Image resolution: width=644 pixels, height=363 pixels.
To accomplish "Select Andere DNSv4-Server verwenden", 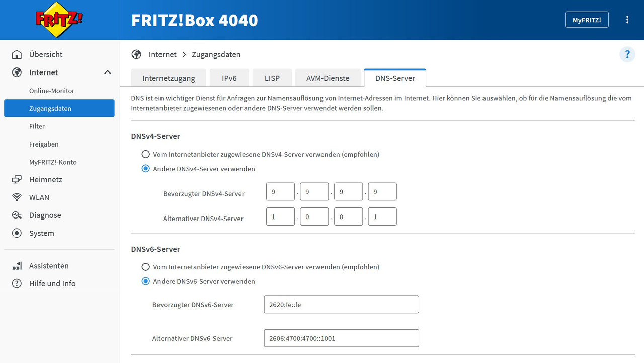I will [x=145, y=169].
